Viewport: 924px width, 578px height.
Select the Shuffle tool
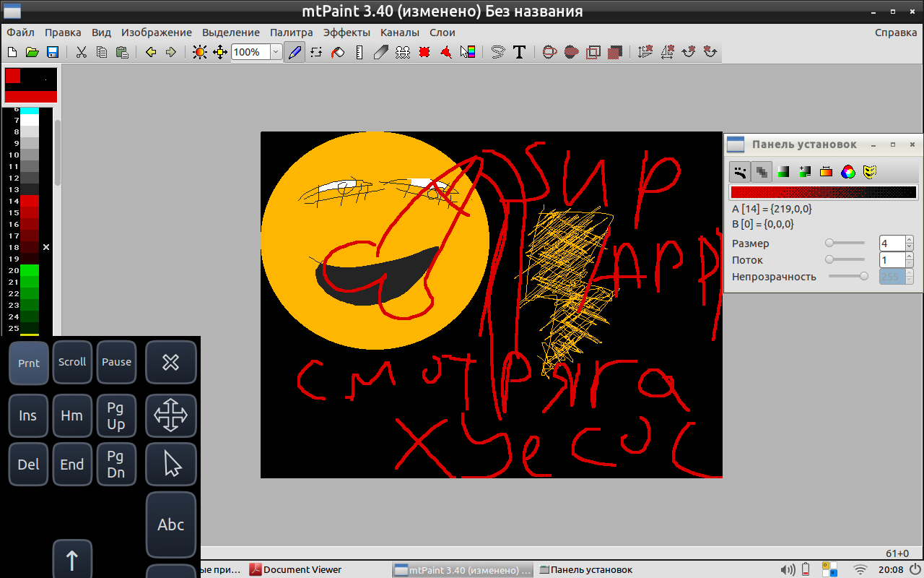[x=316, y=52]
